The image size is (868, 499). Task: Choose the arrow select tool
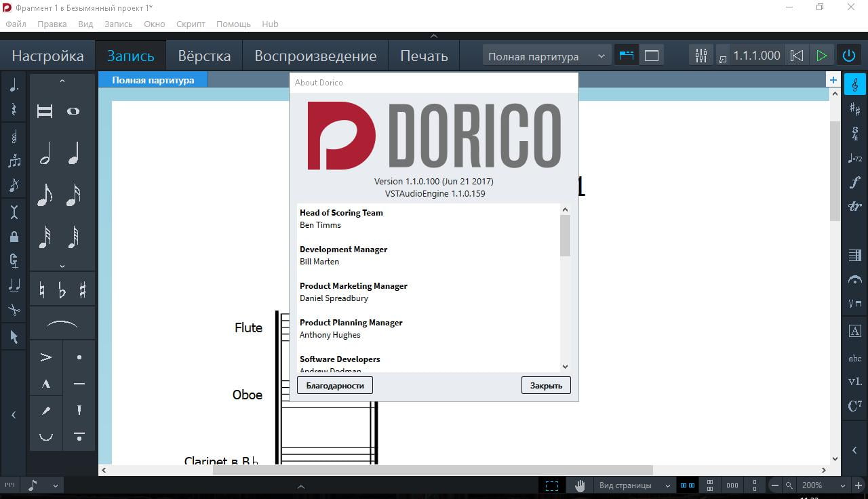14,336
